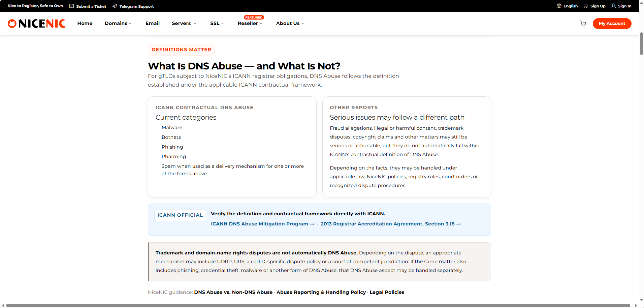Open the Reseller menu item
This screenshot has width=644, height=308.
pyautogui.click(x=248, y=23)
